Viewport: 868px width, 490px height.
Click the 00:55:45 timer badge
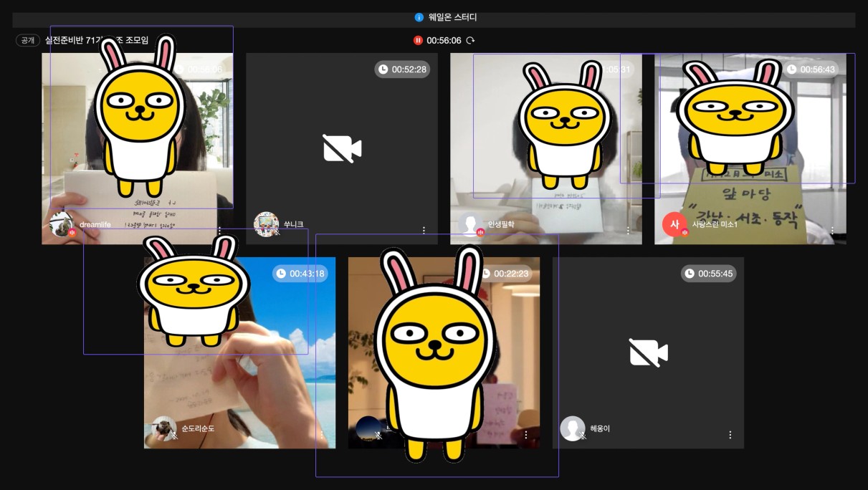click(708, 274)
